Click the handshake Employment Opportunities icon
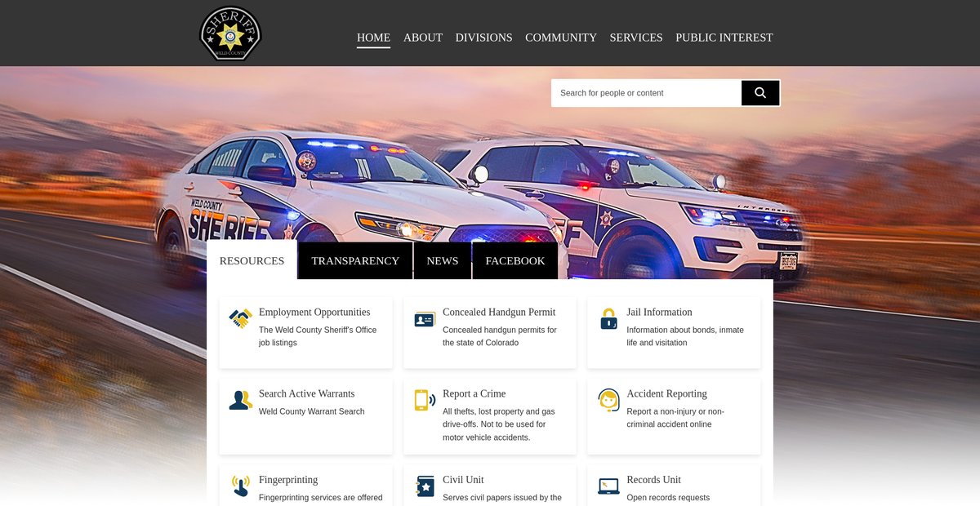This screenshot has height=506, width=980. pos(240,319)
